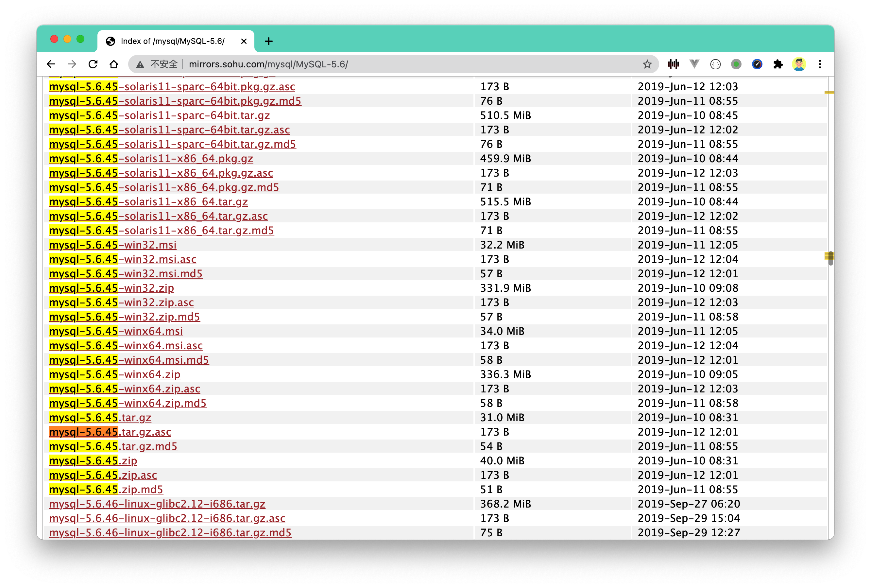Download mysql-5.6.45-winx64.zip
This screenshot has width=871, height=588.
[115, 374]
